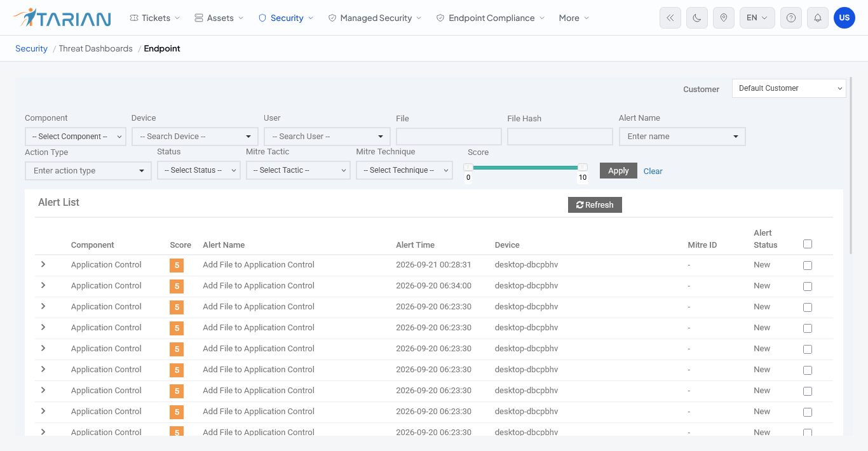Open the notifications bell
The width and height of the screenshot is (868, 451).
tap(818, 18)
